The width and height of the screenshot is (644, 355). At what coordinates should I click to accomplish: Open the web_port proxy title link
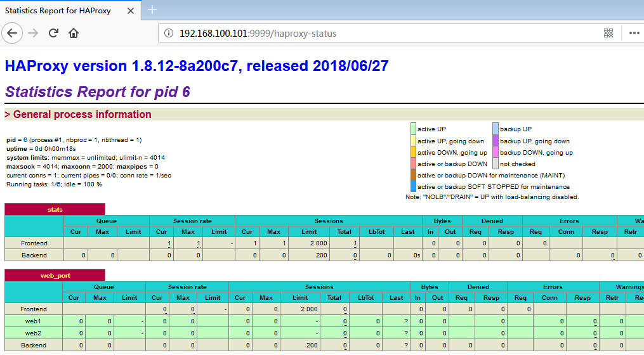pos(55,275)
